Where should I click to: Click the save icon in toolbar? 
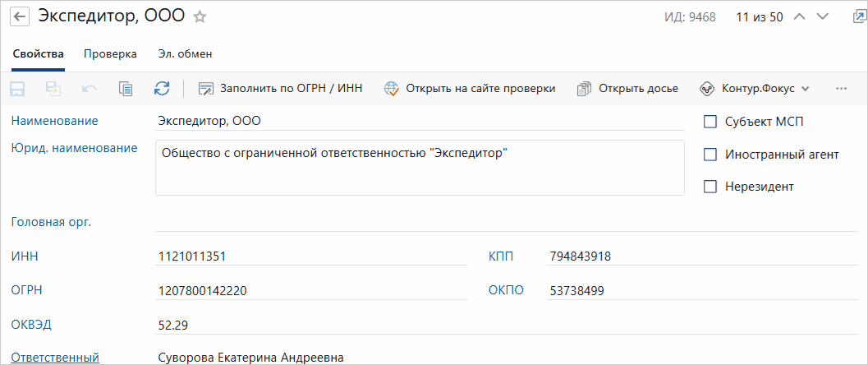point(17,89)
